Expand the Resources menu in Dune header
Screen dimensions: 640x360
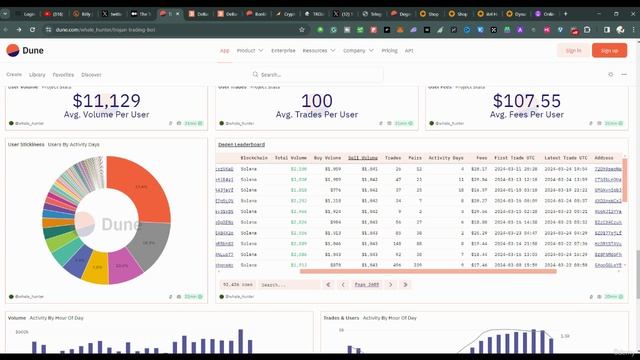pyautogui.click(x=319, y=51)
